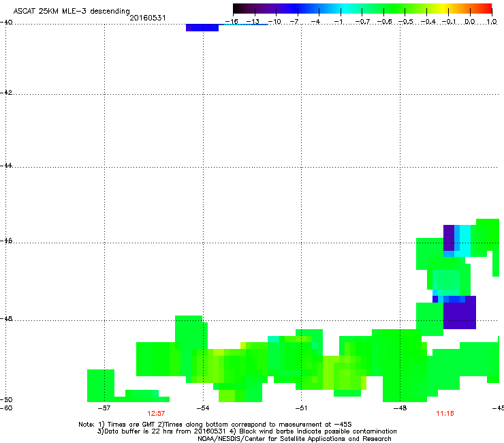Click the '-16' color scale label
The width and height of the screenshot is (504, 443).
point(232,22)
